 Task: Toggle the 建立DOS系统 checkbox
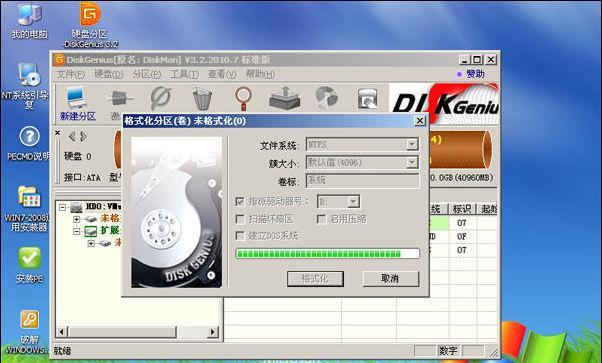pyautogui.click(x=240, y=235)
